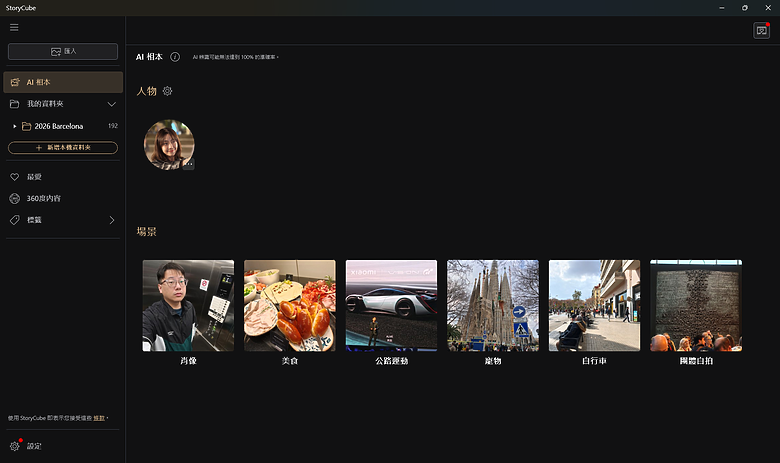Image resolution: width=780 pixels, height=463 pixels.
Task: Open the woman's face thumbnail in 人物
Action: tap(169, 144)
